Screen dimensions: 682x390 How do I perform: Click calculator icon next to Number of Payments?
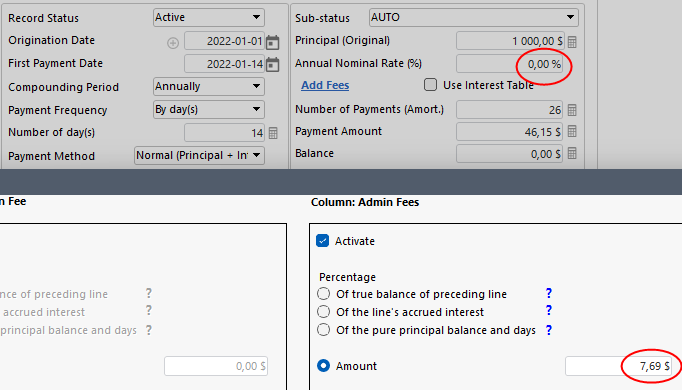pos(572,110)
